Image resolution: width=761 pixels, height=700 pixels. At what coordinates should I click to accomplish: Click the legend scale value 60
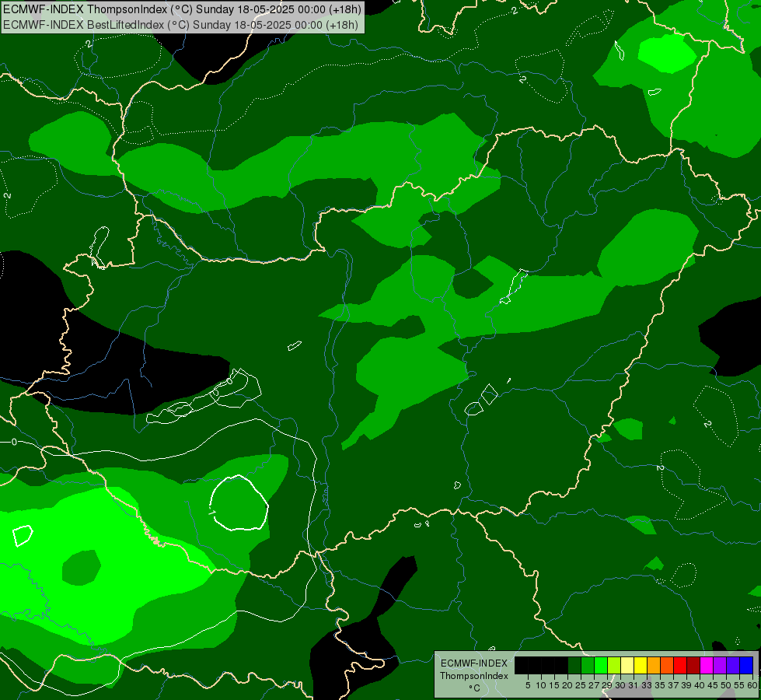[x=752, y=685]
